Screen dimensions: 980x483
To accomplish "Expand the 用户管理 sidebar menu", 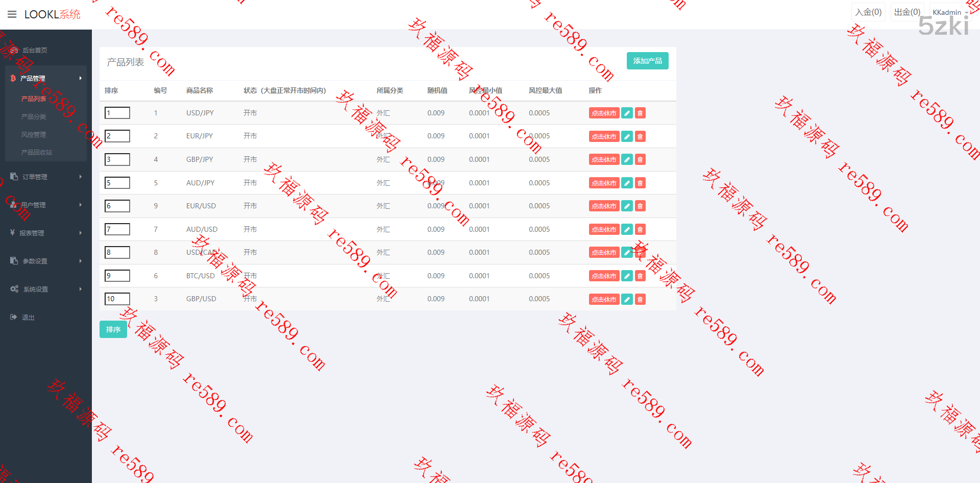I will (x=45, y=205).
